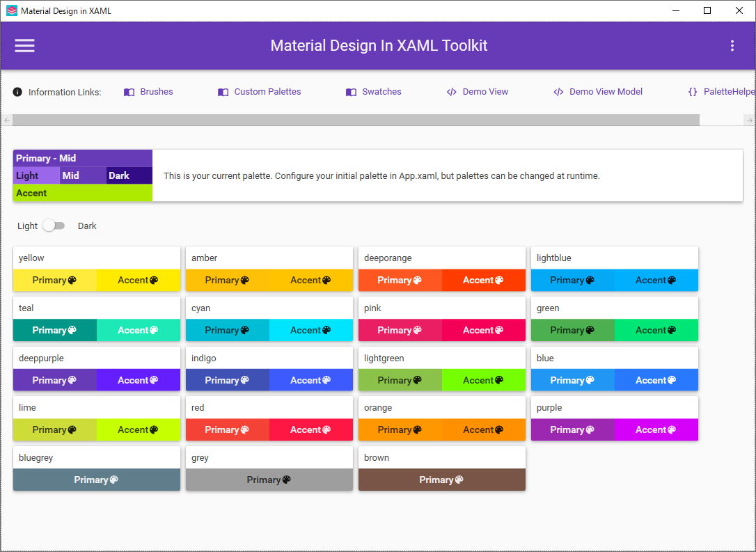The image size is (756, 552).
Task: Choose pink Accent button
Action: click(x=484, y=330)
